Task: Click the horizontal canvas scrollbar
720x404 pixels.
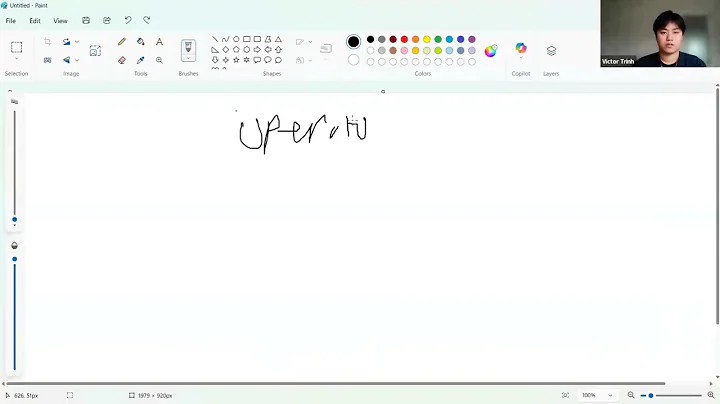Action: coord(336,383)
